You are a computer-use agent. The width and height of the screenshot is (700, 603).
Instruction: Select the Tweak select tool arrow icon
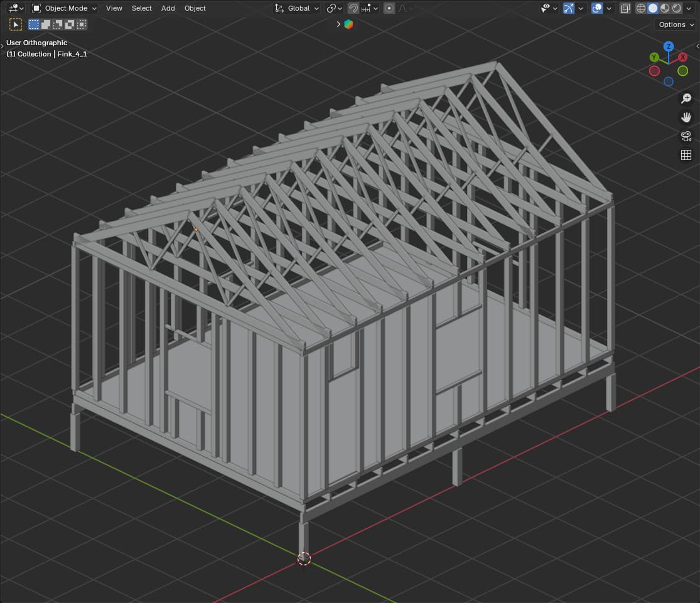coord(16,24)
